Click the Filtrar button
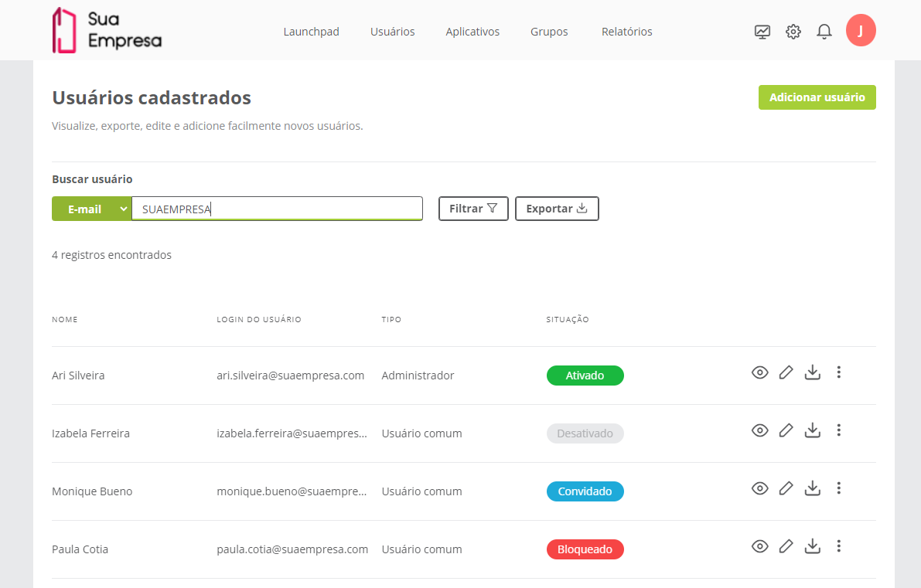 click(473, 209)
